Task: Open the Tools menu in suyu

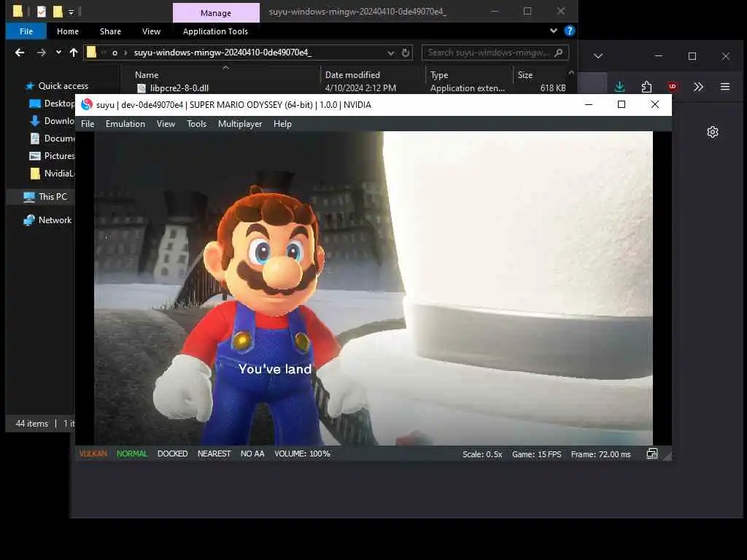Action: [x=196, y=124]
